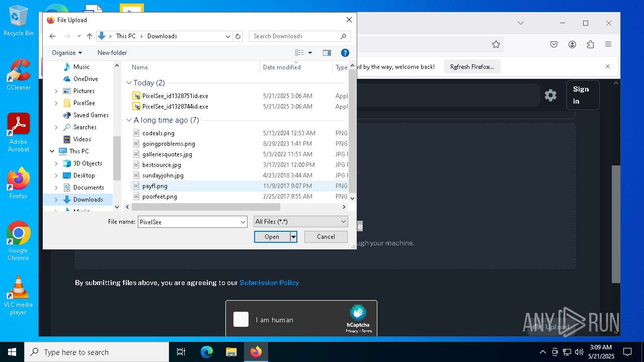Sort by Date modified column
This screenshot has width=644, height=362.
(x=282, y=67)
